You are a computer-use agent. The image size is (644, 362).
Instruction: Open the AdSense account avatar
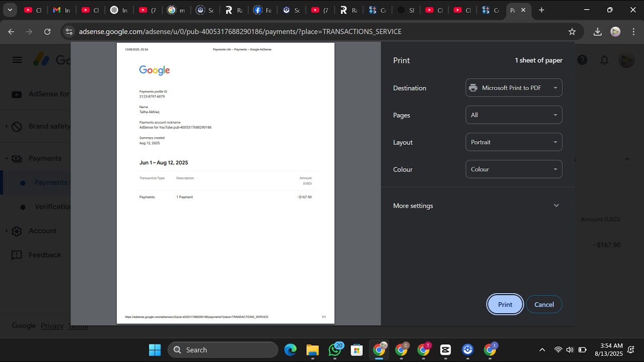click(626, 60)
